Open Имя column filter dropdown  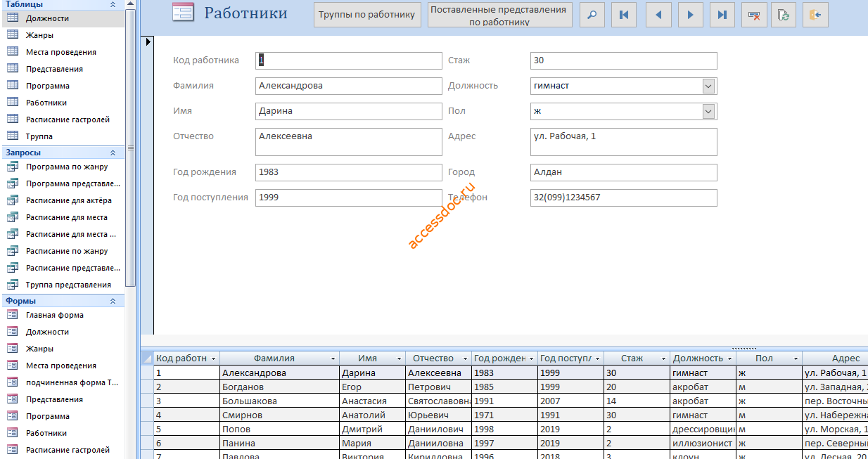[x=399, y=358]
